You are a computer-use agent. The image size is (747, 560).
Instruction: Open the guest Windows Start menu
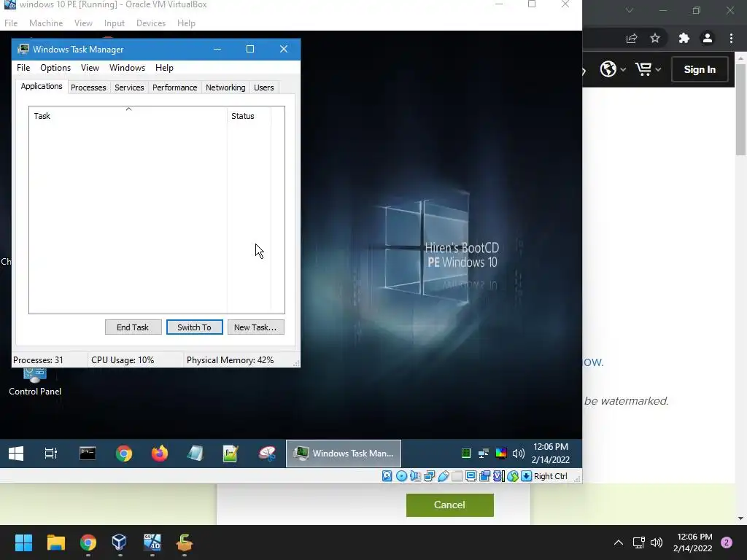[x=16, y=454]
